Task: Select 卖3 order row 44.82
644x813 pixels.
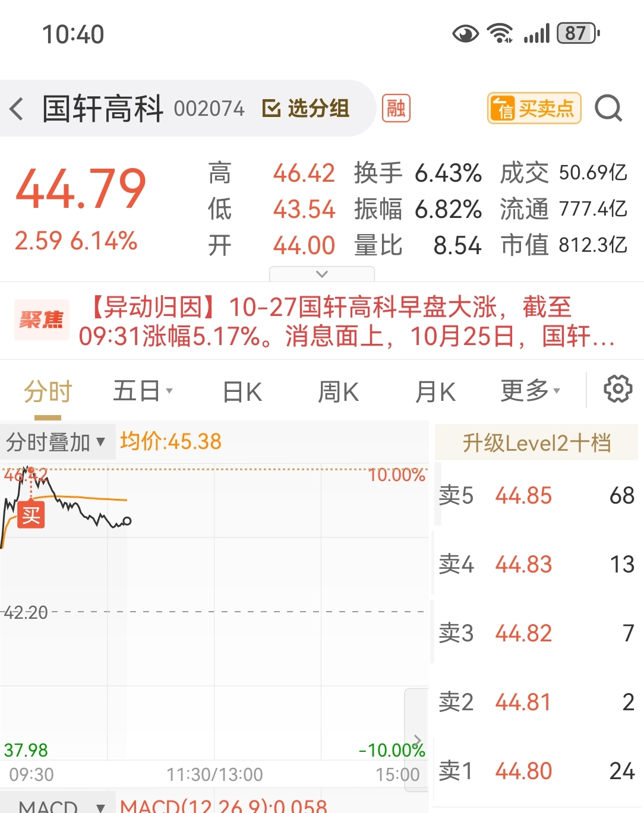Action: (x=536, y=633)
